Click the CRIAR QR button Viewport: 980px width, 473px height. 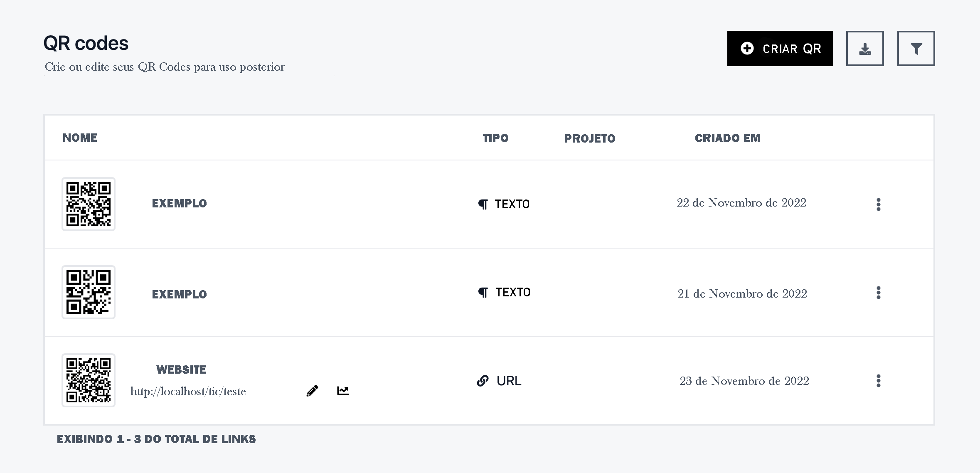pos(780,48)
